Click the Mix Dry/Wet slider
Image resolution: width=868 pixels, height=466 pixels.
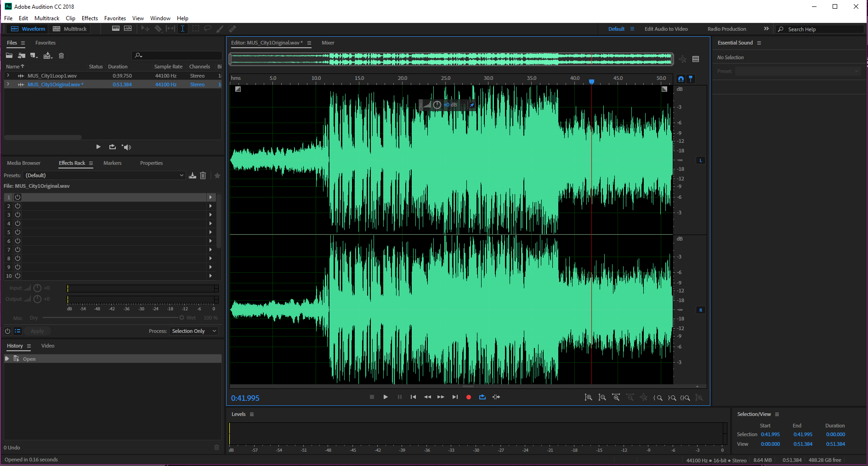(182, 317)
